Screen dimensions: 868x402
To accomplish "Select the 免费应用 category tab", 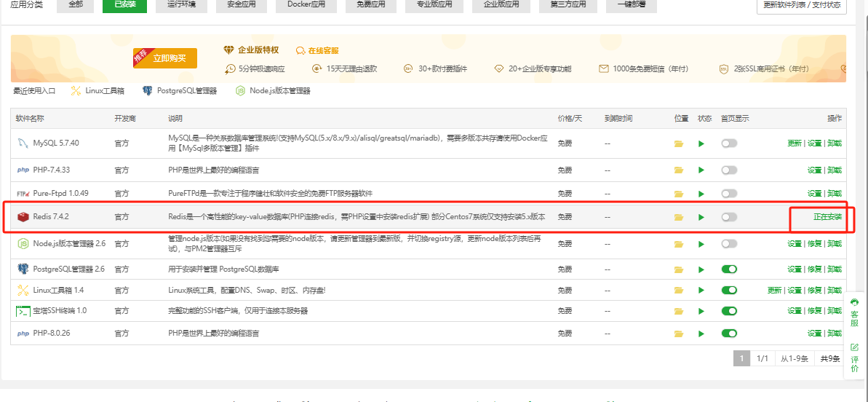I will pyautogui.click(x=370, y=6).
